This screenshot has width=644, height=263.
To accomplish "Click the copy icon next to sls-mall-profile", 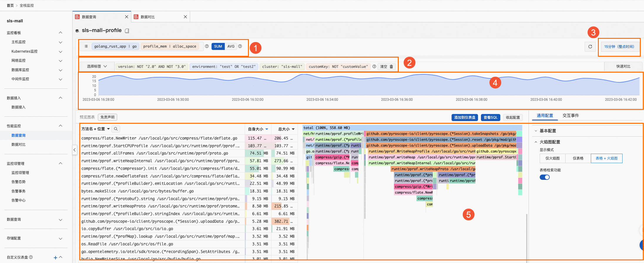I will pos(127,31).
